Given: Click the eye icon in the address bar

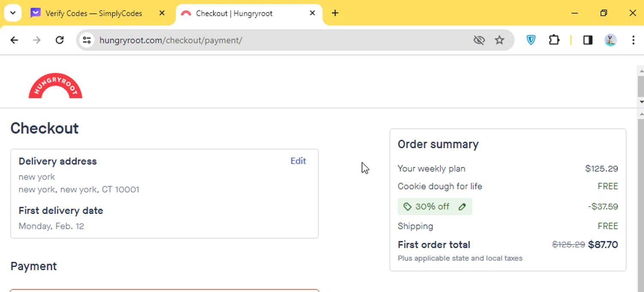Looking at the screenshot, I should pos(479,40).
